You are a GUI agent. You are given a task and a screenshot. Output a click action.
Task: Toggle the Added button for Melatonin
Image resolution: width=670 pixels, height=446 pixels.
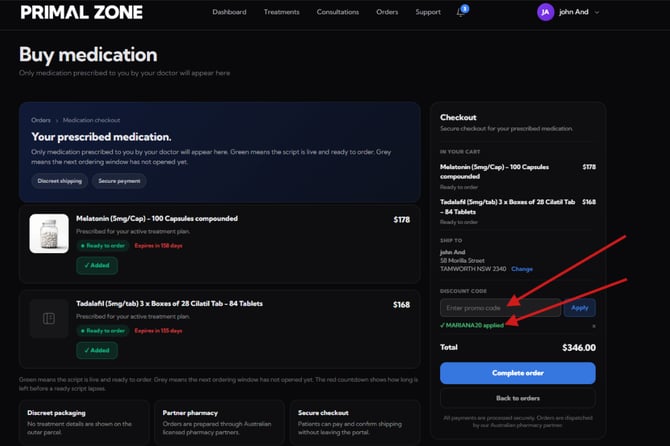pos(97,265)
